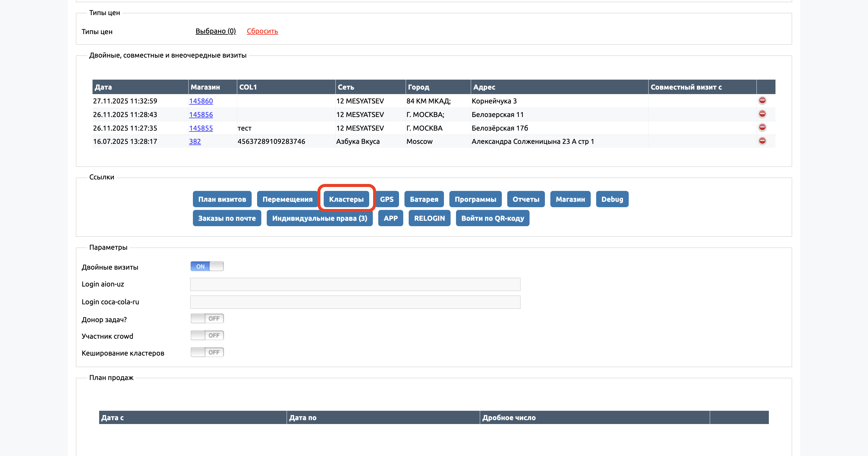868x456 pixels.
Task: Focus the Login coca-cola-ru field
Action: tap(355, 302)
